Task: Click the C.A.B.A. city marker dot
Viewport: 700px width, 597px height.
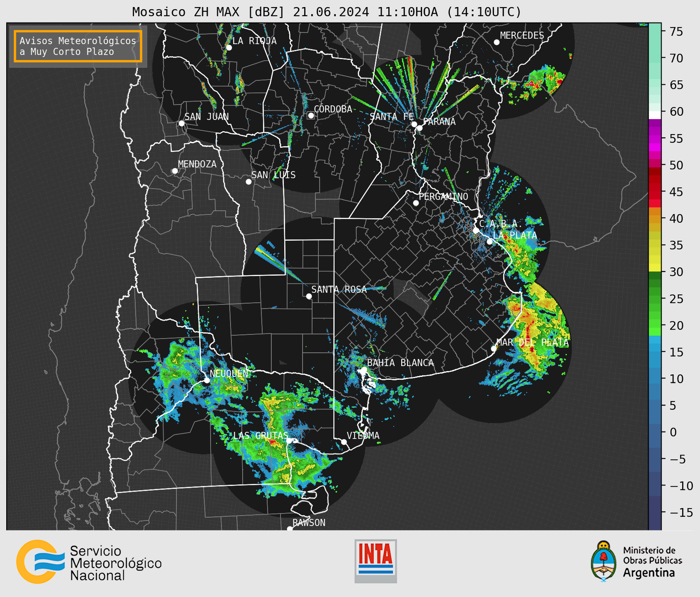Action: pyautogui.click(x=476, y=230)
